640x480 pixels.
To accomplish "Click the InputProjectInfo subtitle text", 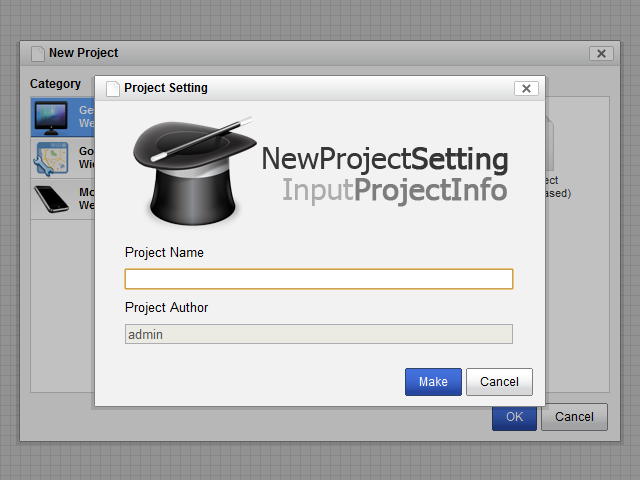I will tap(394, 190).
